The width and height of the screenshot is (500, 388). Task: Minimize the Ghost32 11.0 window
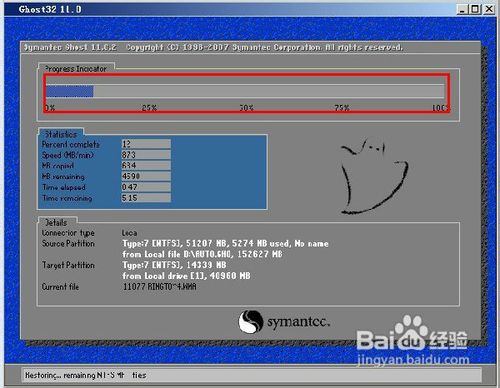pyautogui.click(x=462, y=9)
